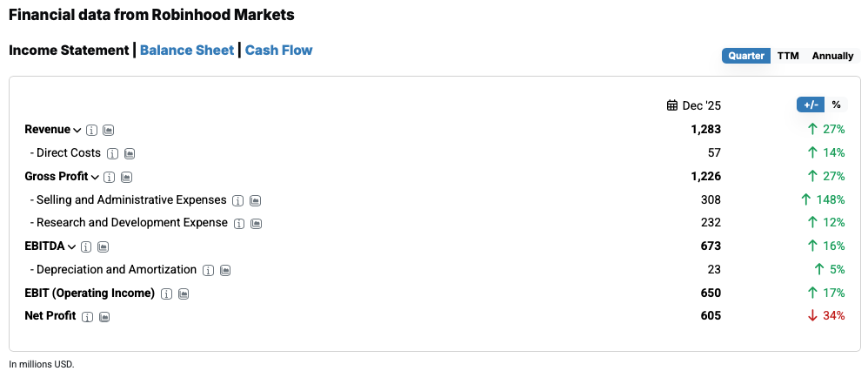Open the chart icon beside EBITDA
Viewport: 868px width, 371px height.
(103, 247)
